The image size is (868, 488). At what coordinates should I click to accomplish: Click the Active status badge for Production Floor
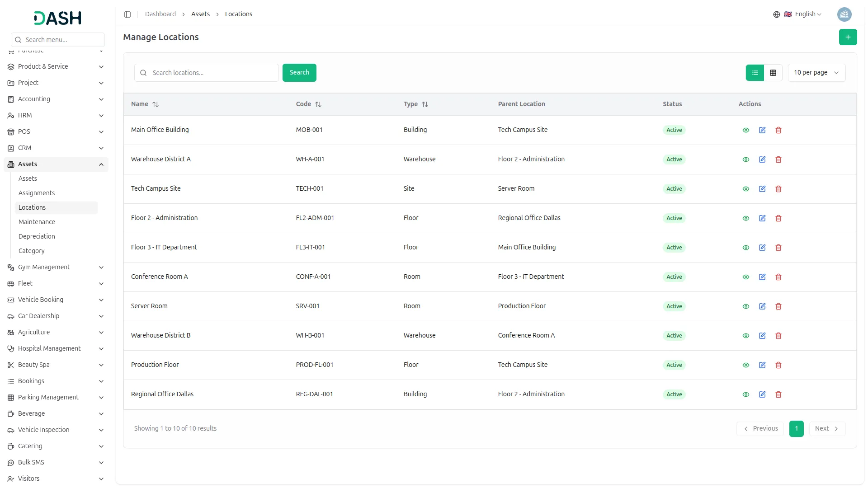tap(674, 365)
